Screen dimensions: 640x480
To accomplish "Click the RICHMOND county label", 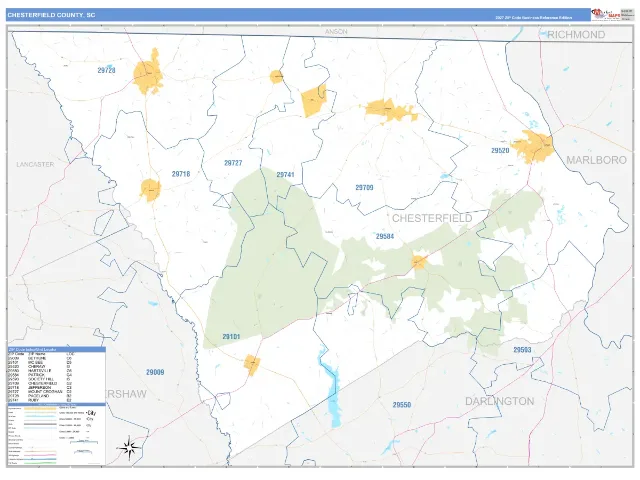I will pos(576,35).
